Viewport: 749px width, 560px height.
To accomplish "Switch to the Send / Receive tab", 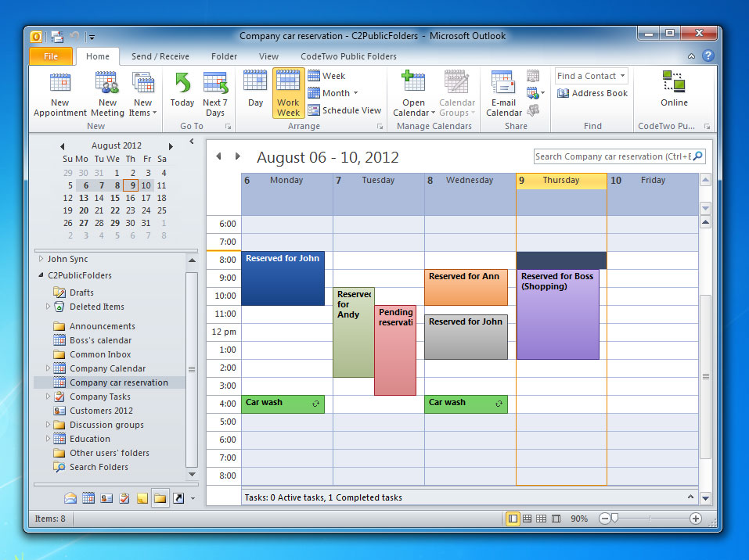I will tap(160, 56).
